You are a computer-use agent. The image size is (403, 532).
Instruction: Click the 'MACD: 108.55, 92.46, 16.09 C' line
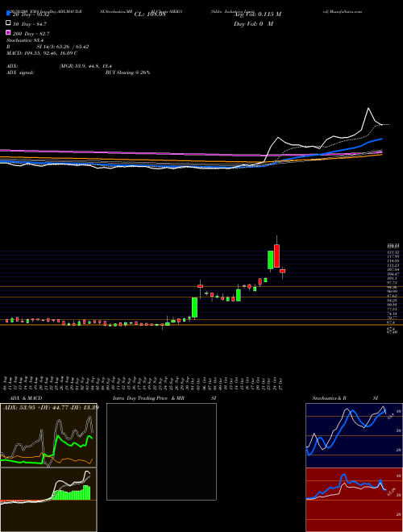tap(42, 53)
